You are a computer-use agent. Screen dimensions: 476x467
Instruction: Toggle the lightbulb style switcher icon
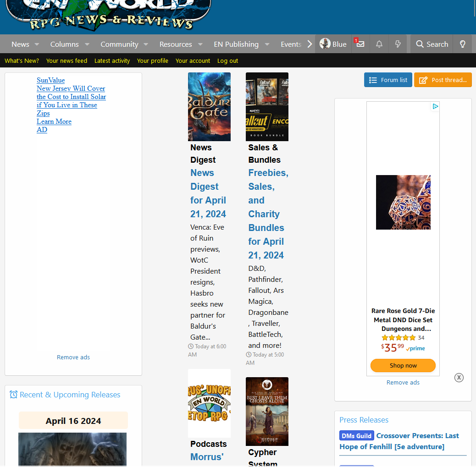click(463, 44)
